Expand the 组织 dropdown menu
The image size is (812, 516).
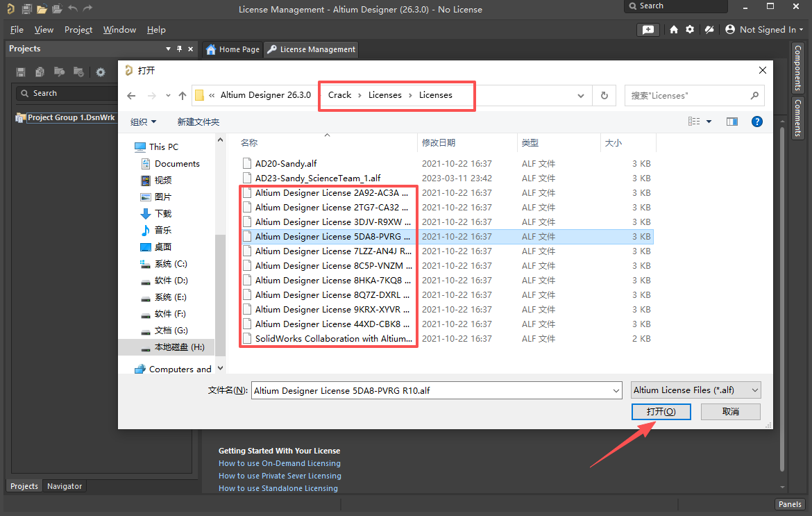pos(144,122)
